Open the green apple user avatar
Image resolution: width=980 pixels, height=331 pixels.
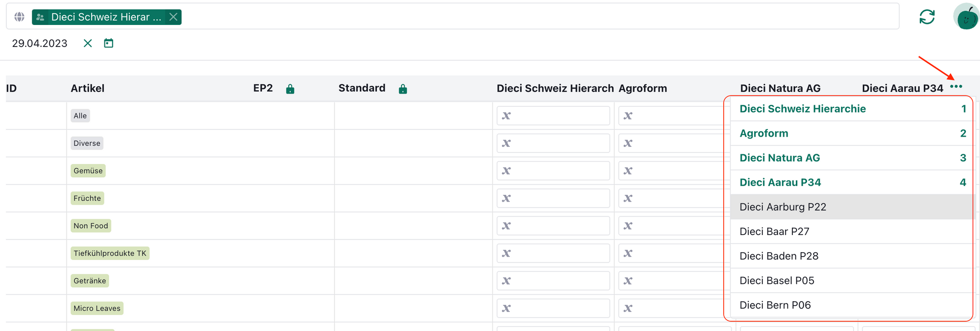tap(966, 17)
